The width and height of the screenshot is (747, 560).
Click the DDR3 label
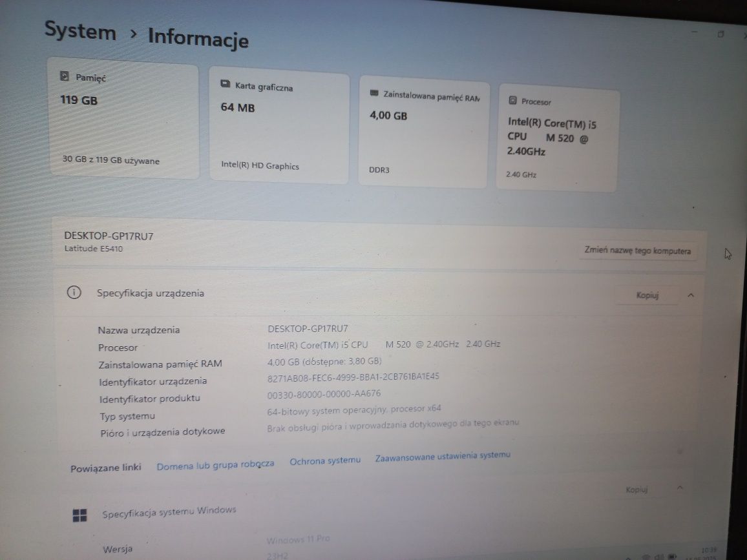pos(379,170)
